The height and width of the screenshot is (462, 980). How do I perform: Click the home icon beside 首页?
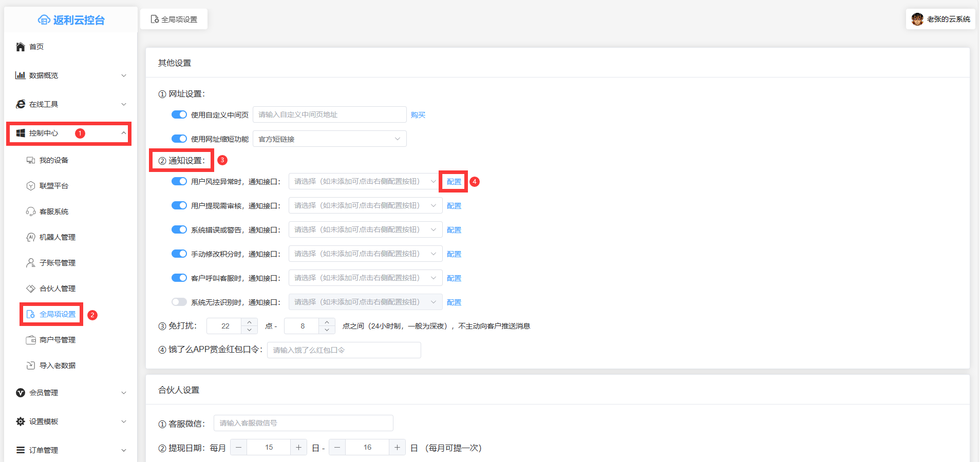[21, 47]
